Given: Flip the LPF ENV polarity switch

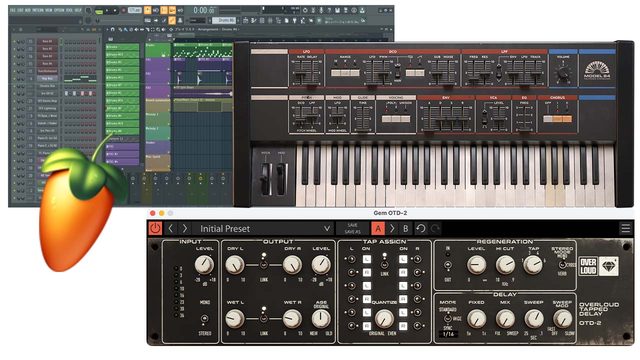Looking at the screenshot, I should 498,72.
